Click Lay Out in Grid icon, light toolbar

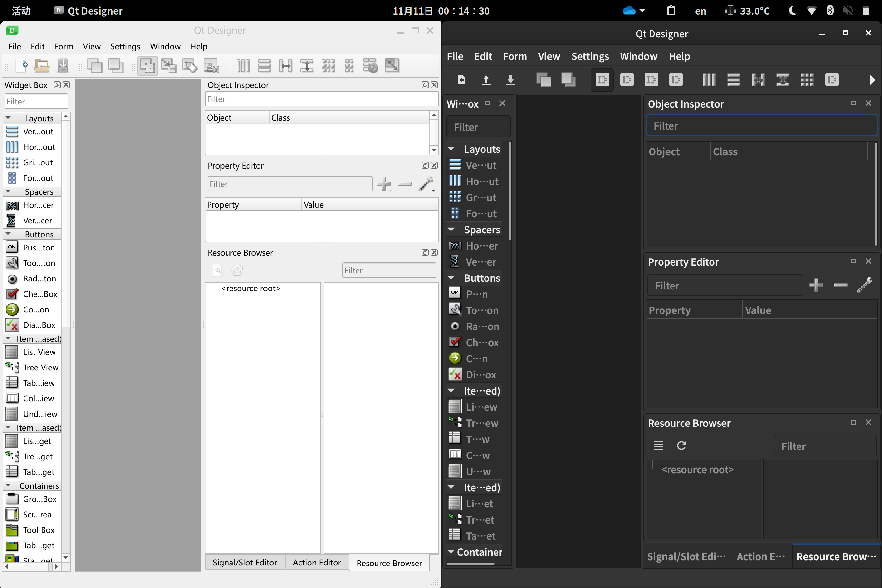click(x=328, y=66)
